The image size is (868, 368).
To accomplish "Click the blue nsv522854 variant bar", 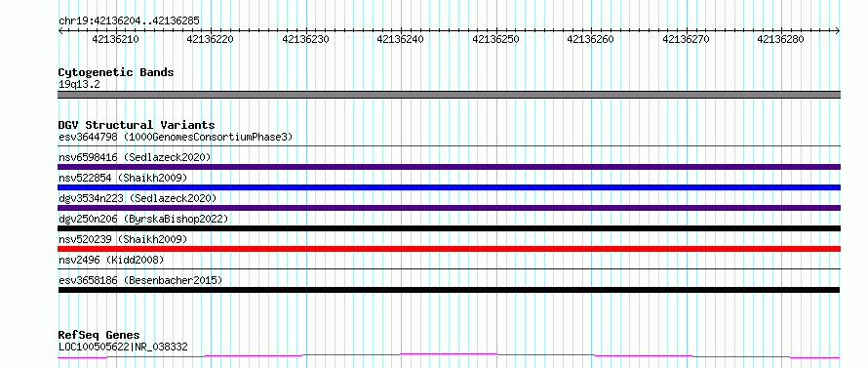I will point(449,187).
